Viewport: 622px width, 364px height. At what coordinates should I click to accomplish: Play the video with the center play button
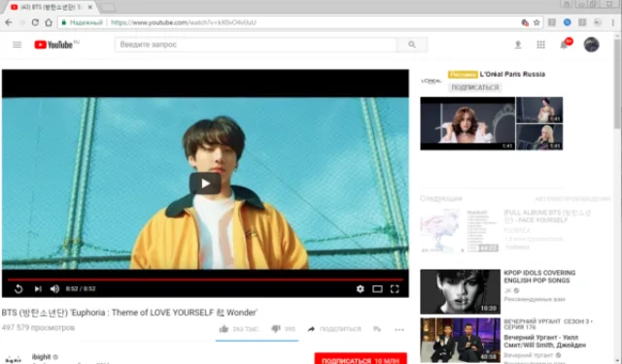coord(205,183)
